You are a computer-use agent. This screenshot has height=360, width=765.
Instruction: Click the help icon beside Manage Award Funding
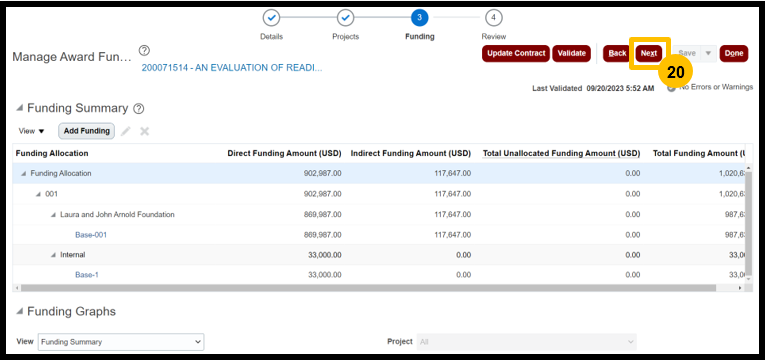(x=144, y=50)
